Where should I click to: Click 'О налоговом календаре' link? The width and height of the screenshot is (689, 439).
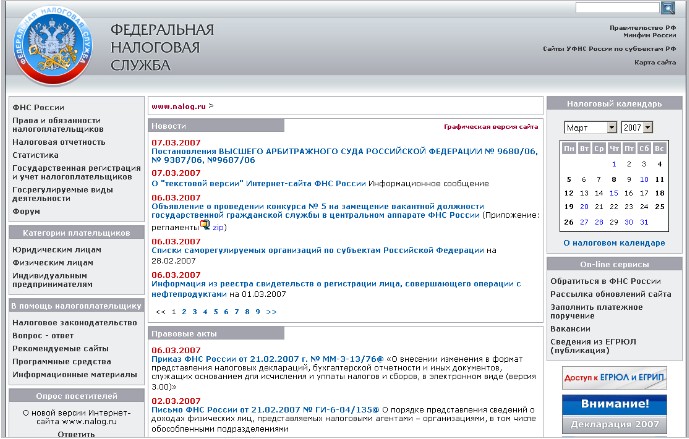[x=613, y=242]
